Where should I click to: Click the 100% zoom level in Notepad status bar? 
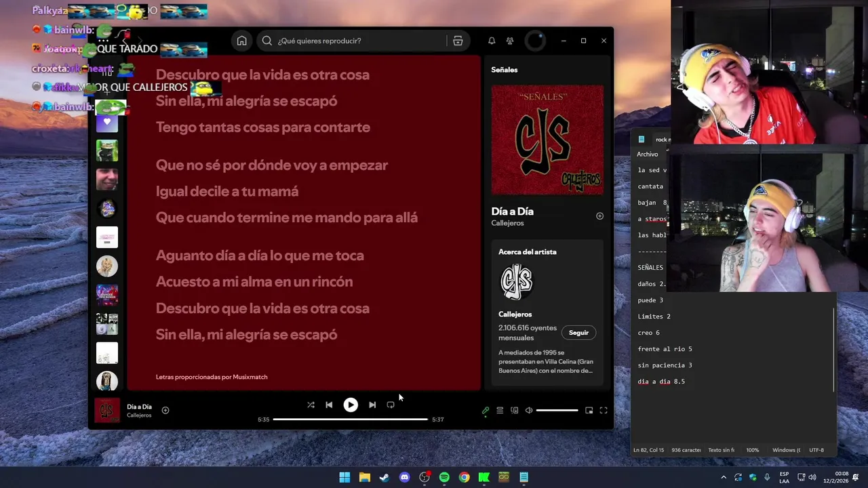(752, 450)
